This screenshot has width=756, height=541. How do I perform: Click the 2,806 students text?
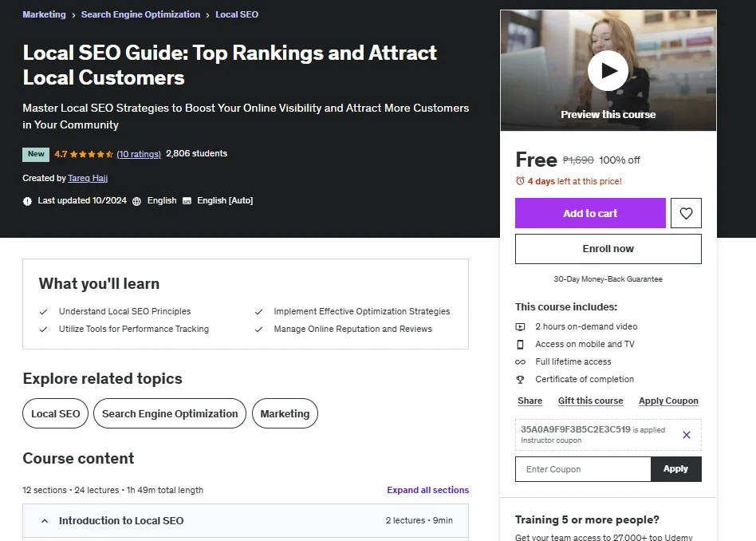pos(196,153)
